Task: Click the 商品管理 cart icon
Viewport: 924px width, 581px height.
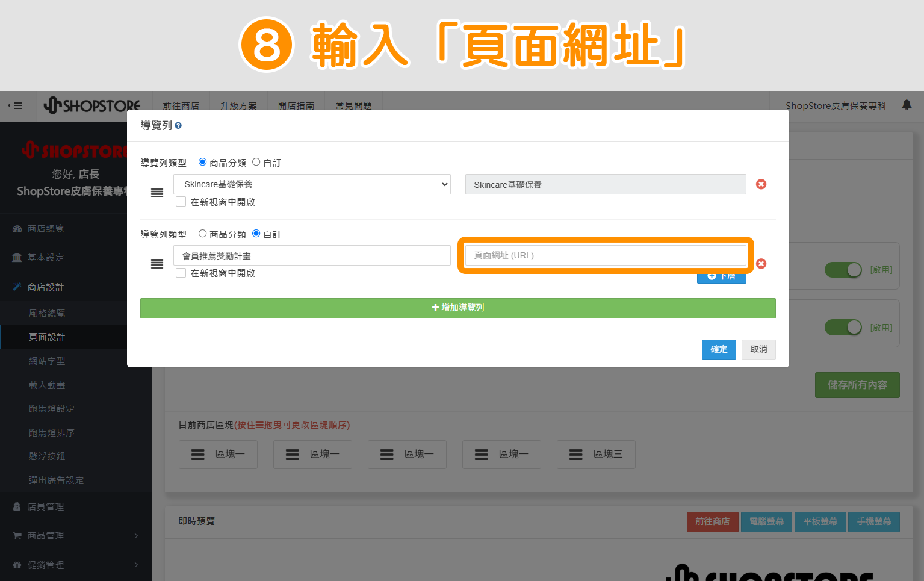Action: (x=17, y=536)
